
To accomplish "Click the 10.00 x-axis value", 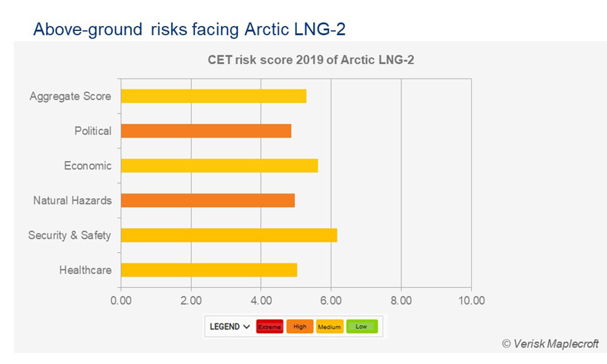I will (471, 300).
